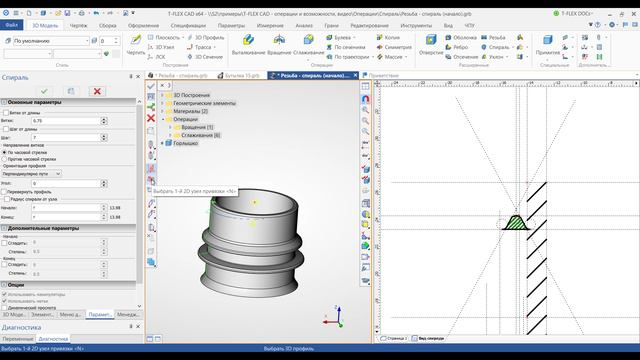Click the Угол value input field
The width and height of the screenshot is (640, 360).
[x=66, y=184]
